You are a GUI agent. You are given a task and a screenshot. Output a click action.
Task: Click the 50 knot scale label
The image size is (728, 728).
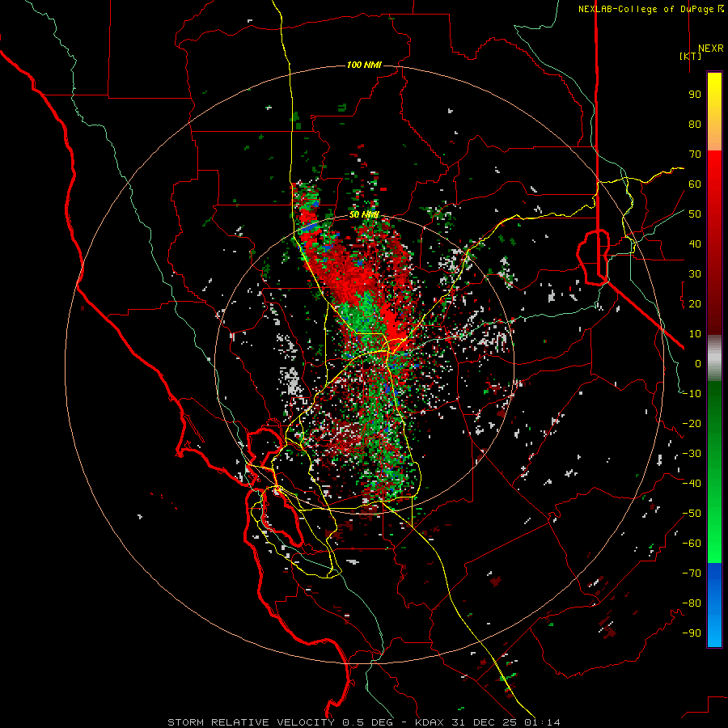point(695,214)
